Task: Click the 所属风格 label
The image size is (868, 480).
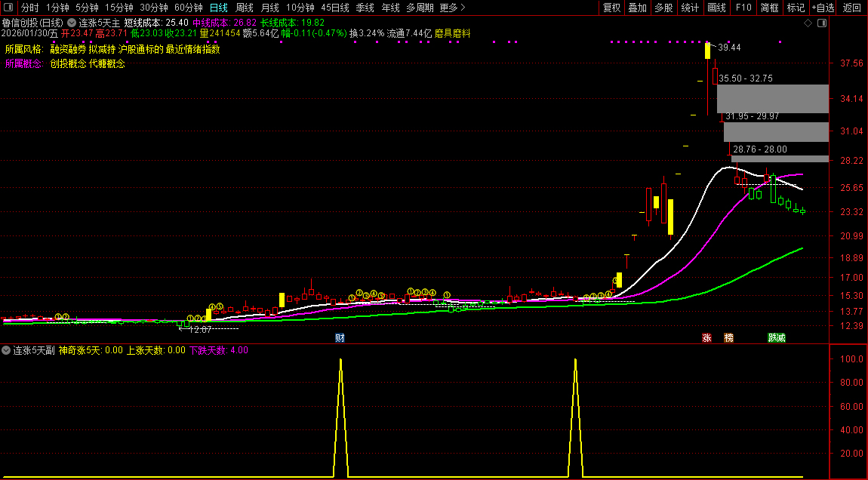Action: 24,49
